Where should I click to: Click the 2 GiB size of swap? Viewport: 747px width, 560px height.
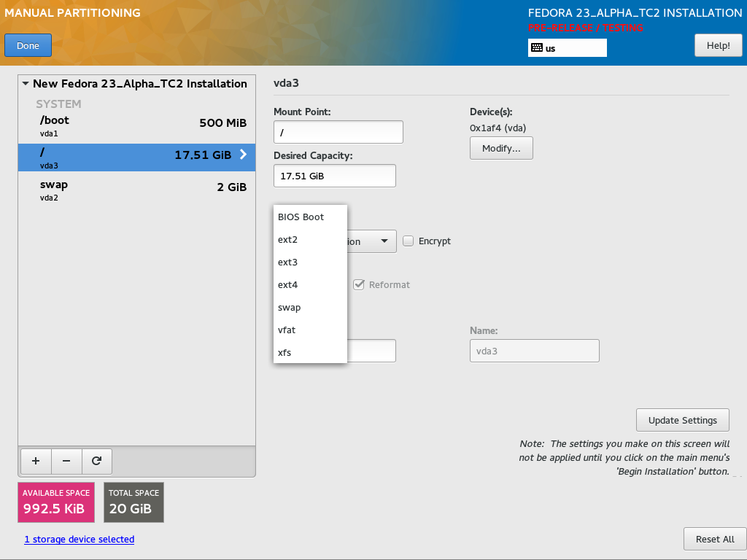pos(232,187)
